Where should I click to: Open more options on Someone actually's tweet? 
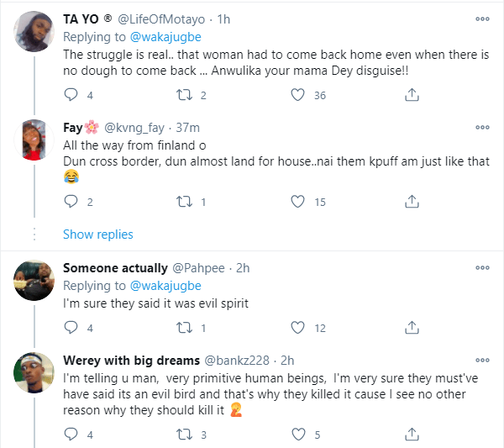[x=482, y=268]
